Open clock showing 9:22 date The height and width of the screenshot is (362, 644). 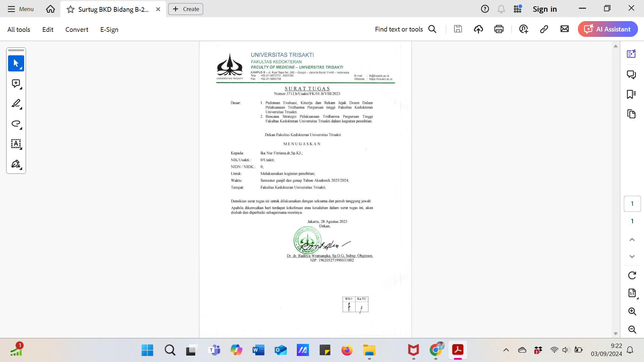coord(606,350)
